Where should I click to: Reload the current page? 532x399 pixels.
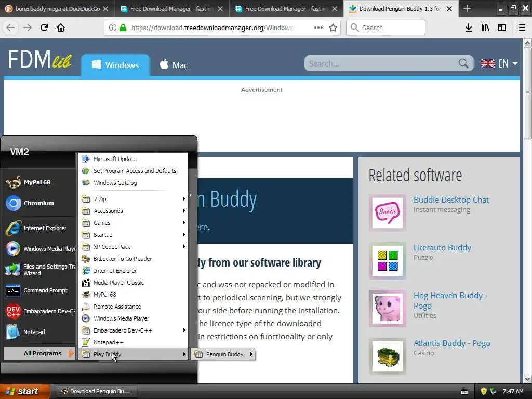pyautogui.click(x=44, y=28)
